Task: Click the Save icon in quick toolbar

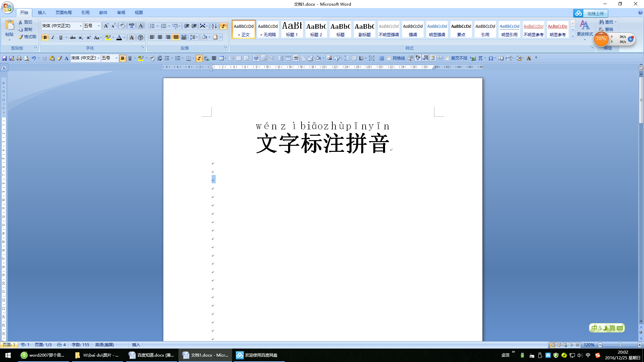Action: [4, 58]
